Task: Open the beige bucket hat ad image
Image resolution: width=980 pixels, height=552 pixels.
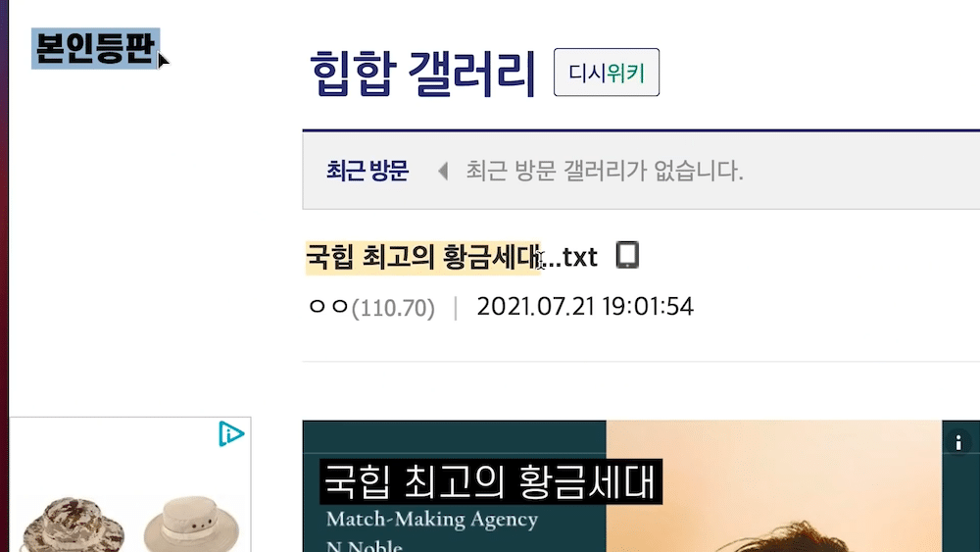Action: [191, 524]
